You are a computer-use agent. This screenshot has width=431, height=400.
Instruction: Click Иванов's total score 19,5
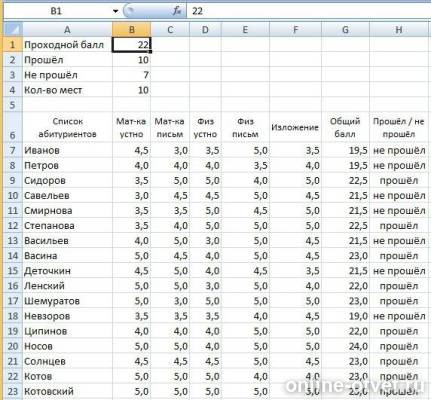click(x=345, y=150)
